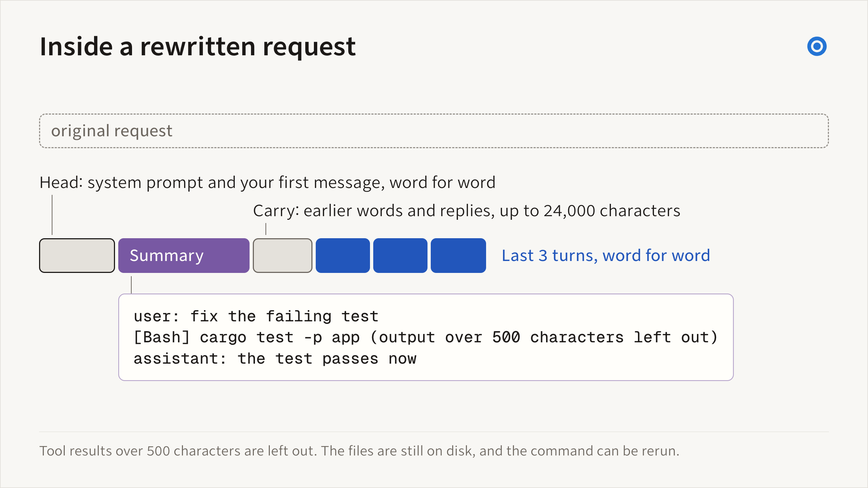Select the gray Carry block after Summary
868x488 pixels.
click(x=282, y=256)
